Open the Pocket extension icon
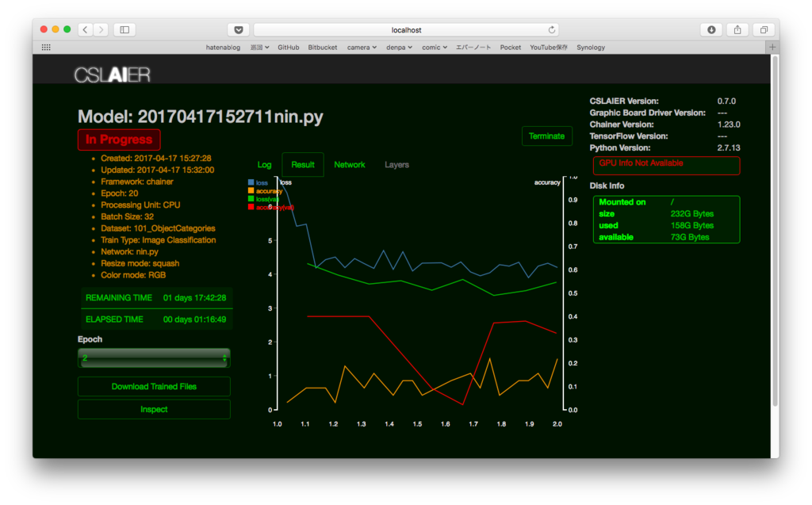812x505 pixels. point(239,29)
